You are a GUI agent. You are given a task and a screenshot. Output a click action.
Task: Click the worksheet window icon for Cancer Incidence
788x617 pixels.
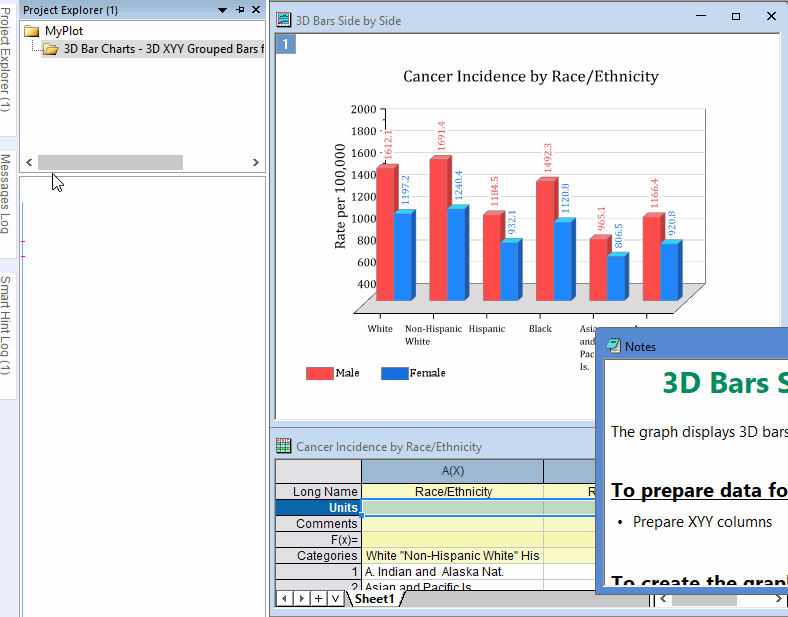284,447
